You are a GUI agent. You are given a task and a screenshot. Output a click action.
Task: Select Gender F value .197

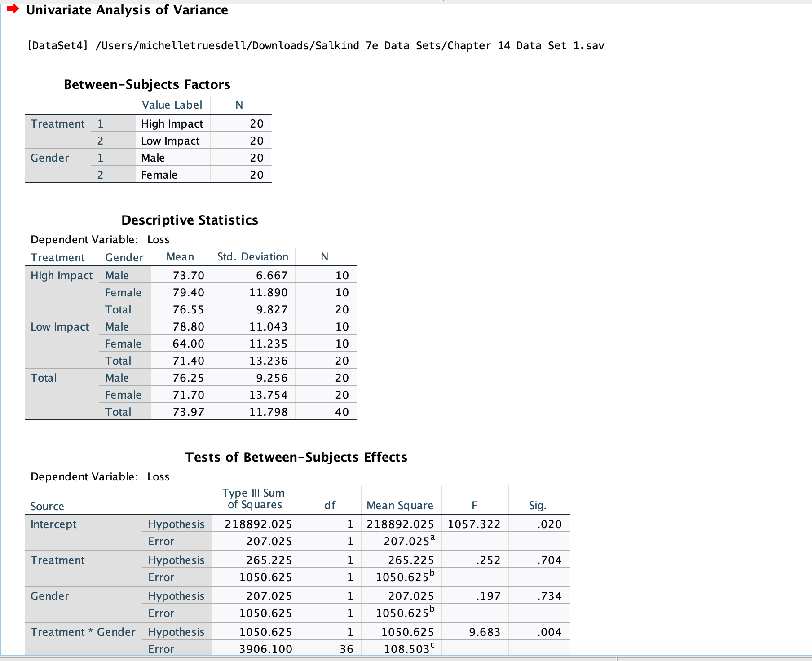click(x=488, y=596)
